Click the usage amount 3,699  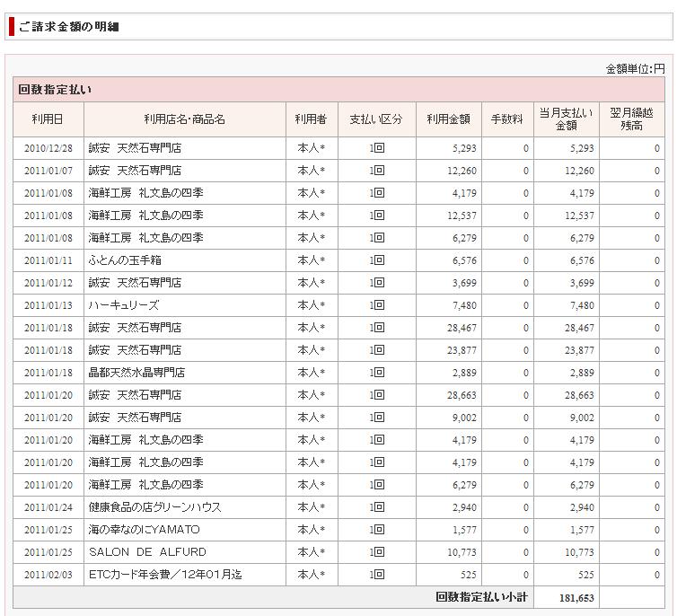(x=464, y=283)
